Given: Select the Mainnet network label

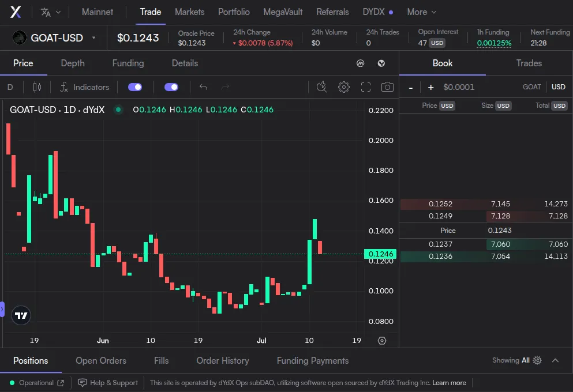Looking at the screenshot, I should point(97,12).
